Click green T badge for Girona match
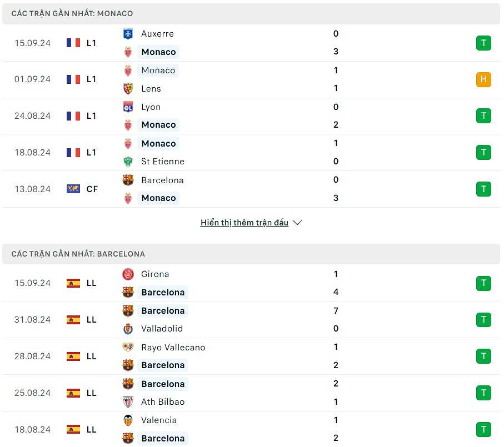This screenshot has height=447, width=504. tap(483, 283)
